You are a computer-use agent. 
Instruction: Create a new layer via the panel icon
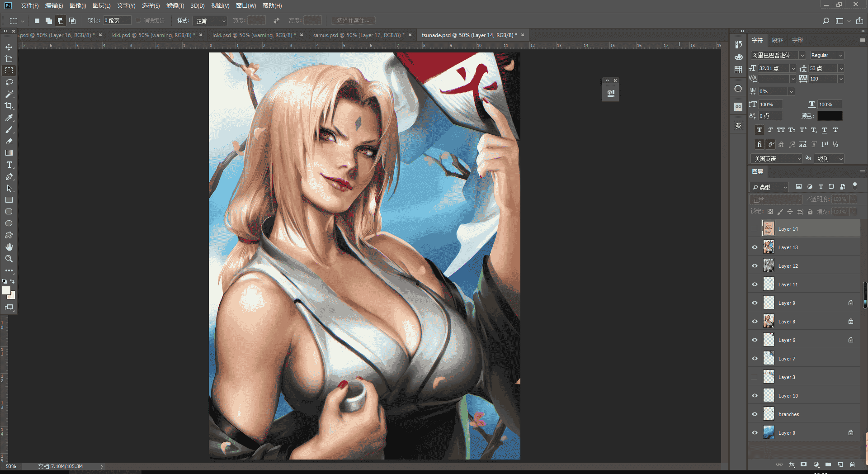(x=840, y=465)
